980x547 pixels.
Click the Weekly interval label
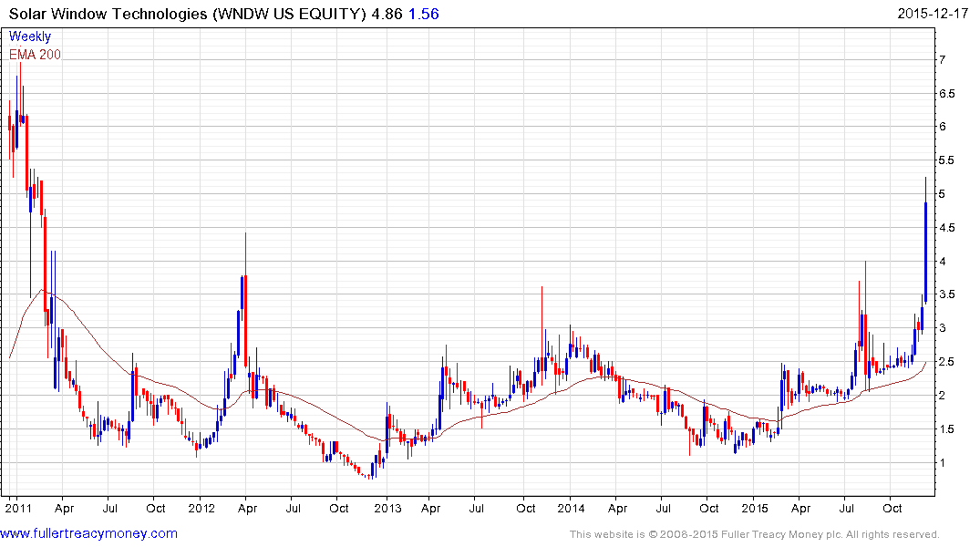[x=30, y=36]
